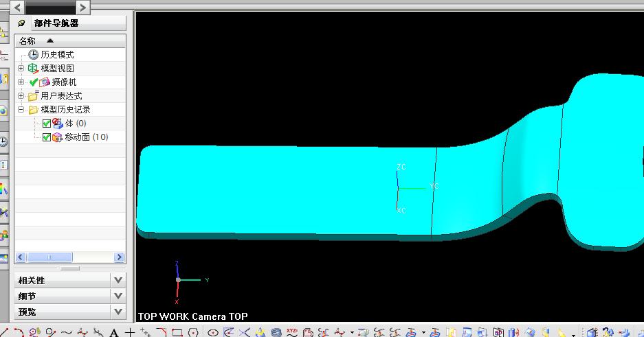Click the User Expressions folder icon

pyautogui.click(x=33, y=96)
